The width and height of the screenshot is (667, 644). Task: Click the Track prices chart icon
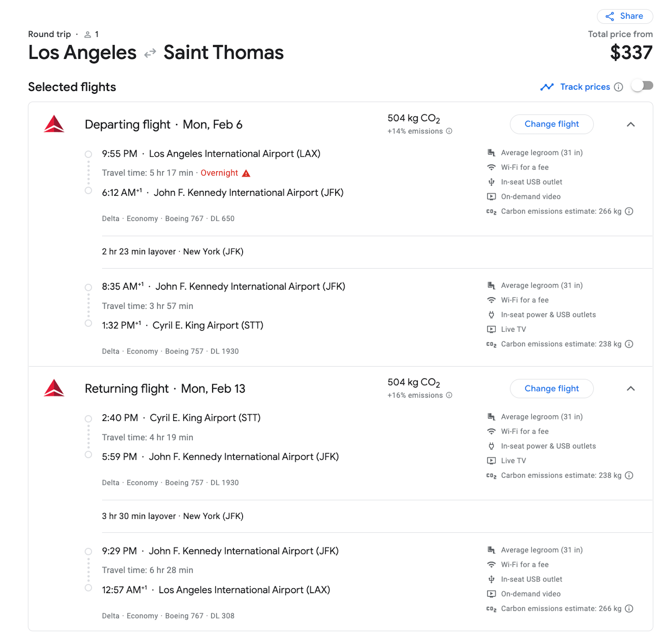547,87
